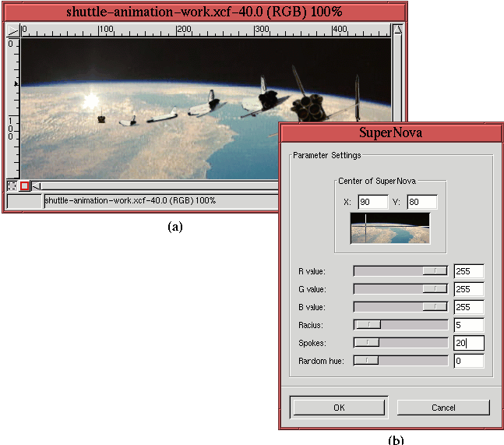Screen dimensions: 504x445
Task: Click the Spokes number field
Action: [468, 343]
